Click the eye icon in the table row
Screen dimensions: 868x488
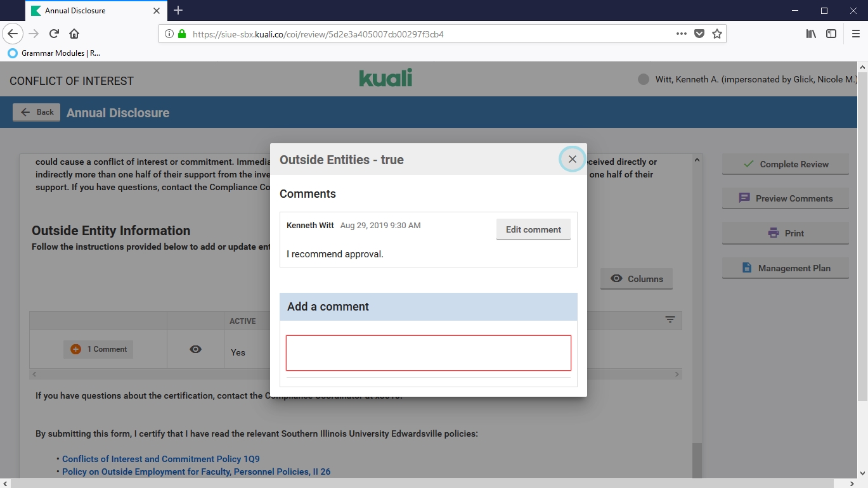click(195, 349)
